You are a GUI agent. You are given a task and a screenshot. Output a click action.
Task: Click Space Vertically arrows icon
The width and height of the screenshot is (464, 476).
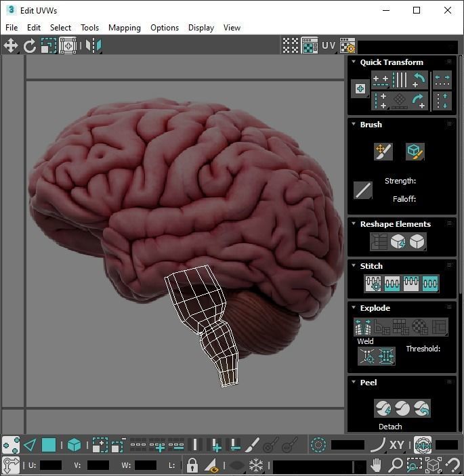point(442,101)
